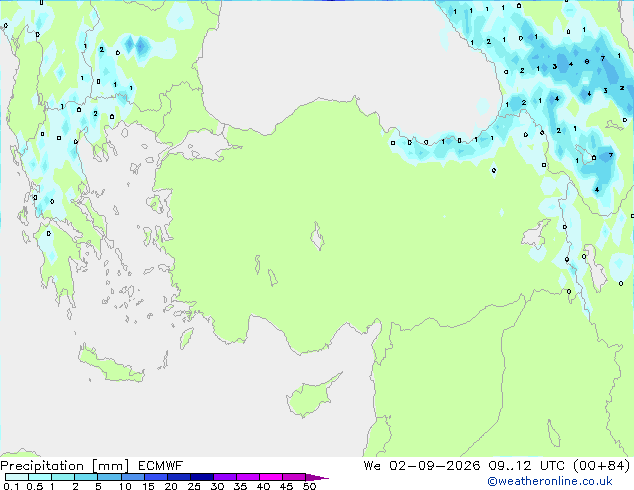
Task: Select the 30-35 mm violet legend swatch
Action: click(x=225, y=477)
